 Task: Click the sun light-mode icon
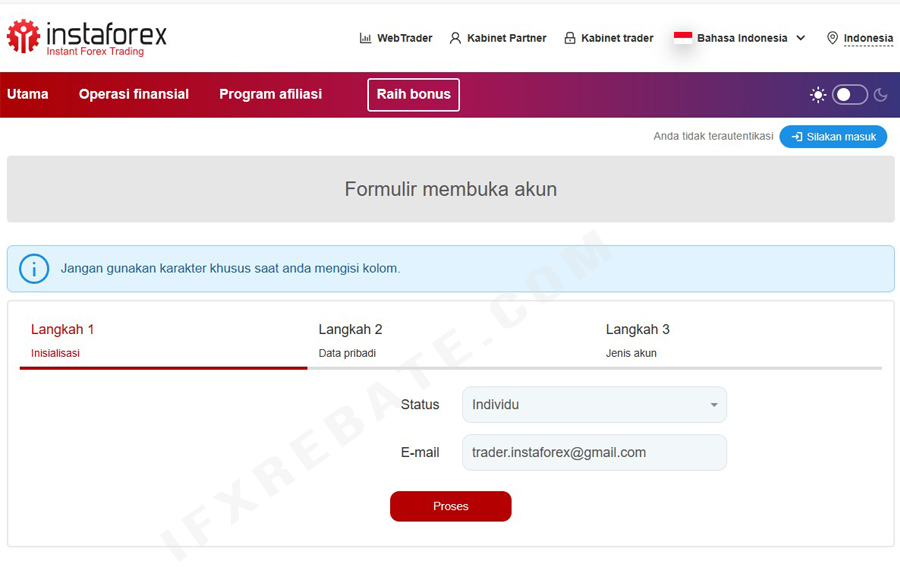tap(818, 95)
